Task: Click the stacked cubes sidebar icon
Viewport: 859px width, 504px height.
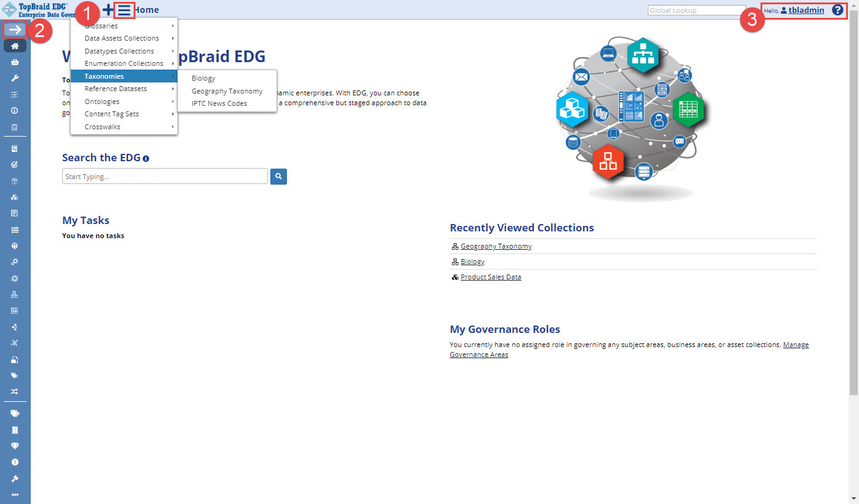Action: click(x=15, y=198)
